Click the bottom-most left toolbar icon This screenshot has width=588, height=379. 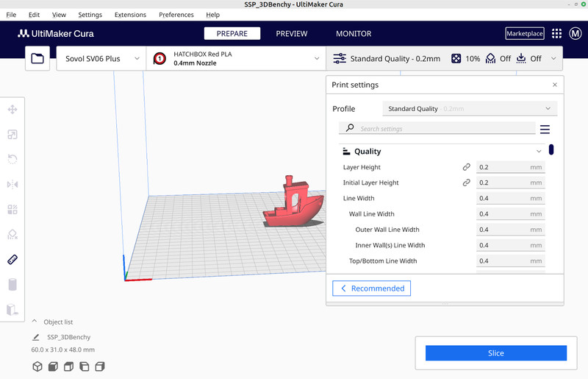pos(12,310)
